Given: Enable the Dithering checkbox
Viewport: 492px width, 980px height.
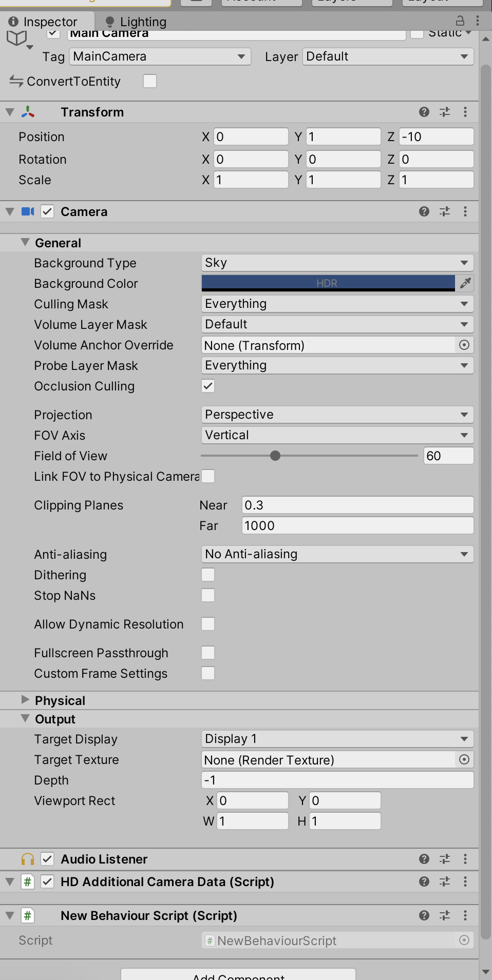Looking at the screenshot, I should click(208, 575).
